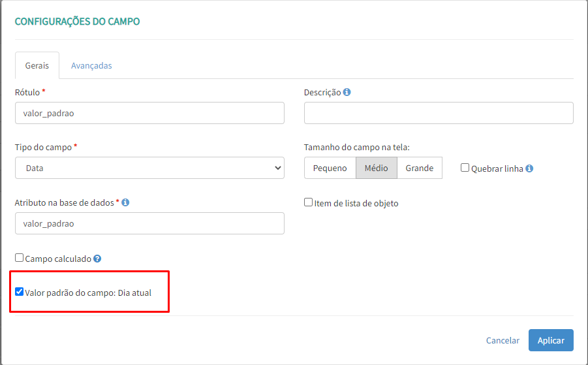Choose the Grande field size
This screenshot has height=365, width=588.
[420, 168]
